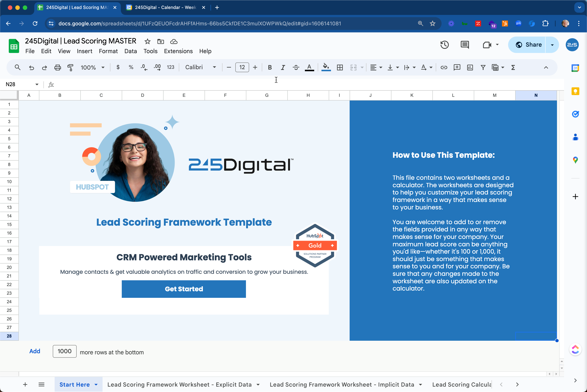Activate the paint format tool
Viewport: 587px width, 392px height.
[x=70, y=68]
